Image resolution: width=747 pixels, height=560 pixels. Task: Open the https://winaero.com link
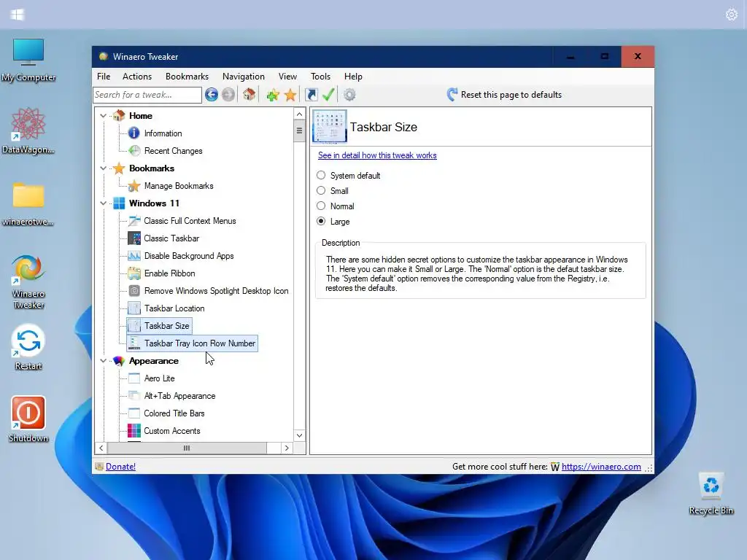pyautogui.click(x=601, y=467)
